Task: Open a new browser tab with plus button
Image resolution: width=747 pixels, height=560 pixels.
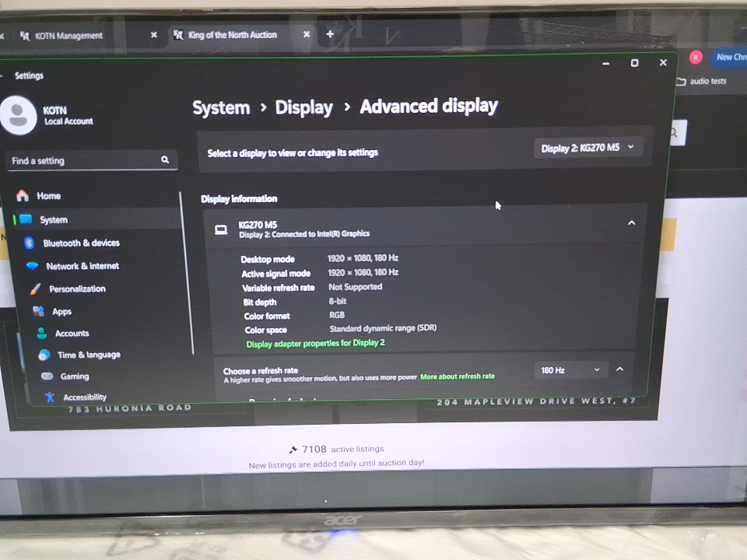Action: pyautogui.click(x=330, y=34)
